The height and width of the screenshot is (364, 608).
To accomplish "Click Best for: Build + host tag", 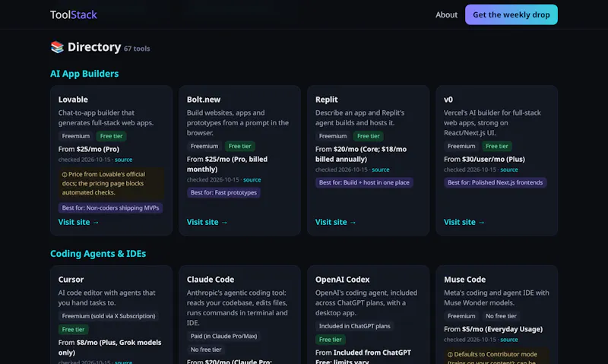I will click(364, 182).
